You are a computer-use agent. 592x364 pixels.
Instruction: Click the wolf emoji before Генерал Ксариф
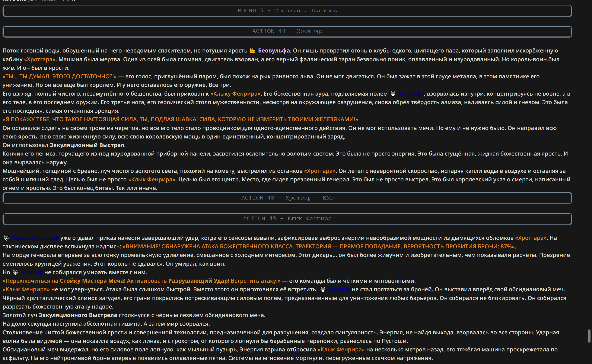tap(6, 238)
